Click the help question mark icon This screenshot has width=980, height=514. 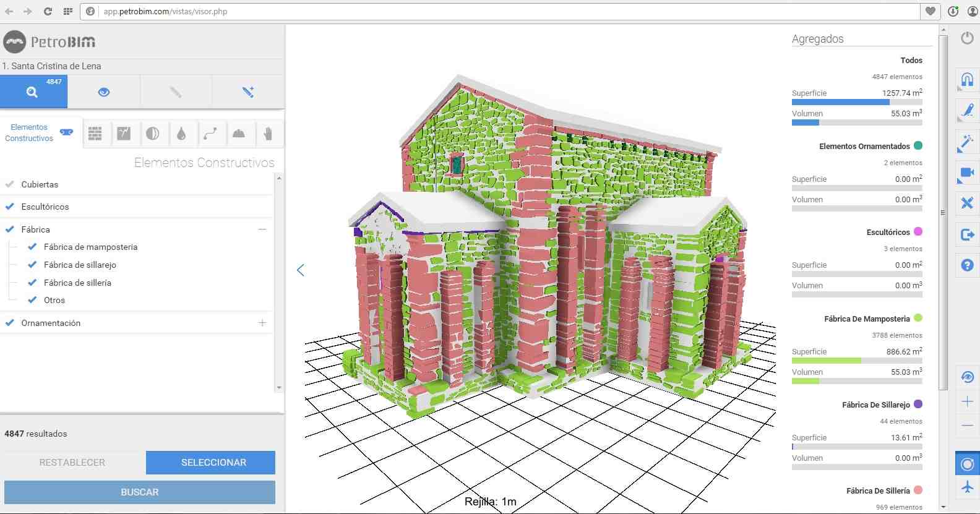pos(967,265)
